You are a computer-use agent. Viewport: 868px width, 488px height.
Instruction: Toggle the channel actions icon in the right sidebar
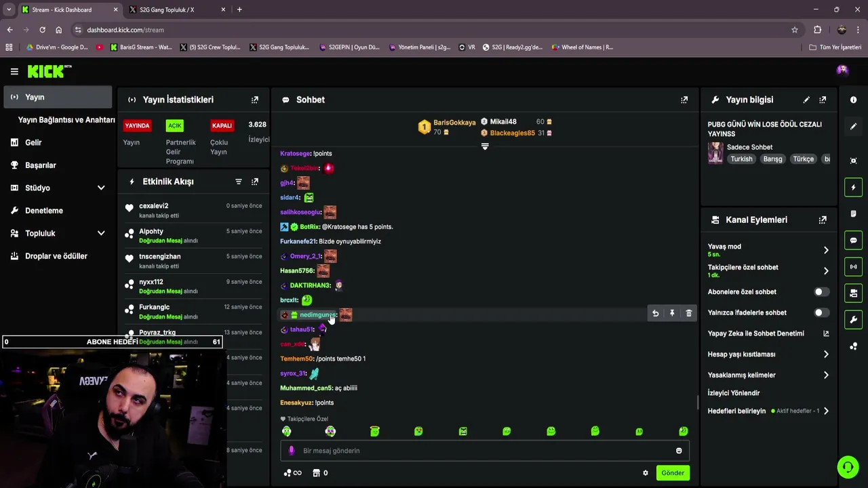[853, 293]
